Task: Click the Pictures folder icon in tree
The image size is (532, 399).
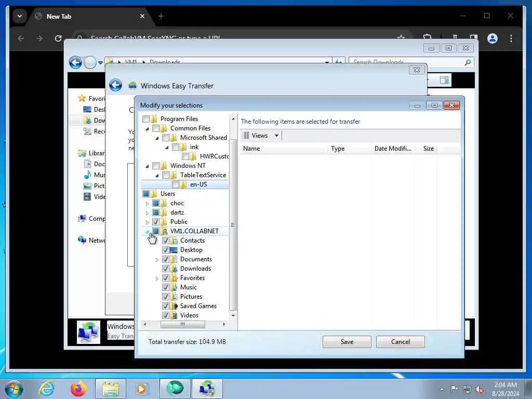Action: point(174,297)
